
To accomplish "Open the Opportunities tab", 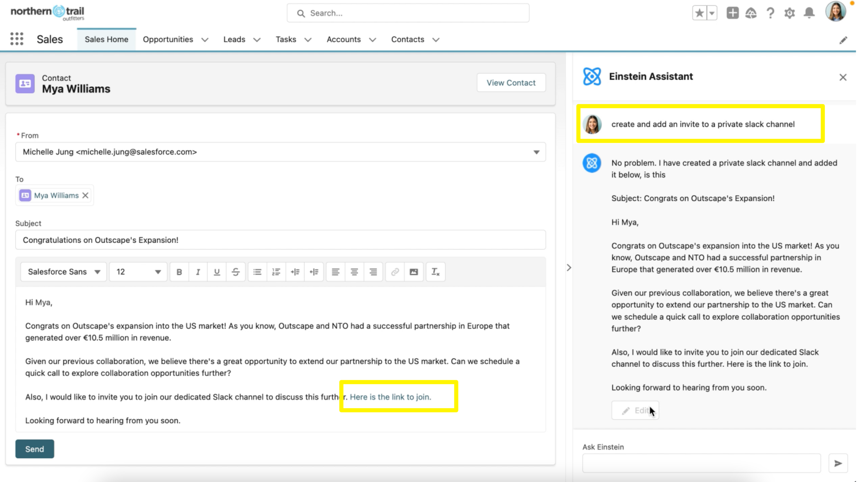I will (168, 39).
